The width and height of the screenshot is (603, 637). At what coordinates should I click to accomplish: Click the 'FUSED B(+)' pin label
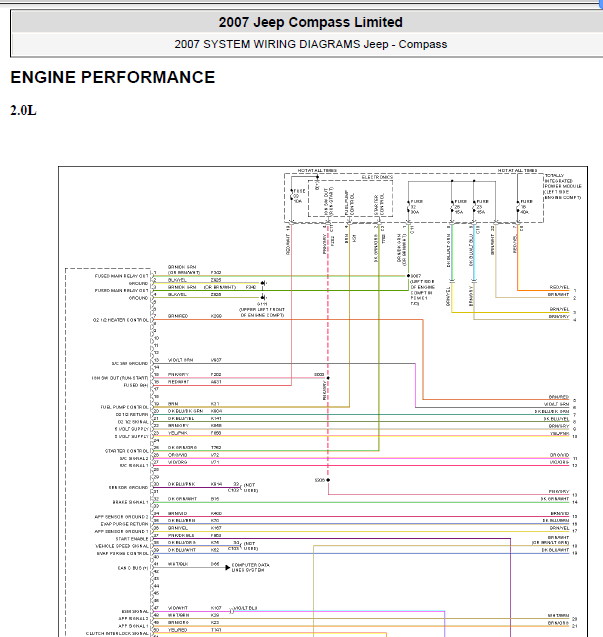click(136, 385)
